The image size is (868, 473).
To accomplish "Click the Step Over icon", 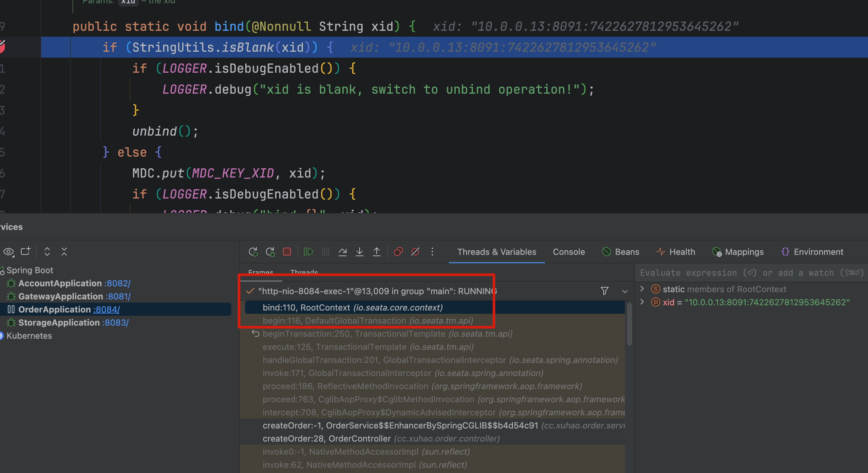I will point(342,252).
